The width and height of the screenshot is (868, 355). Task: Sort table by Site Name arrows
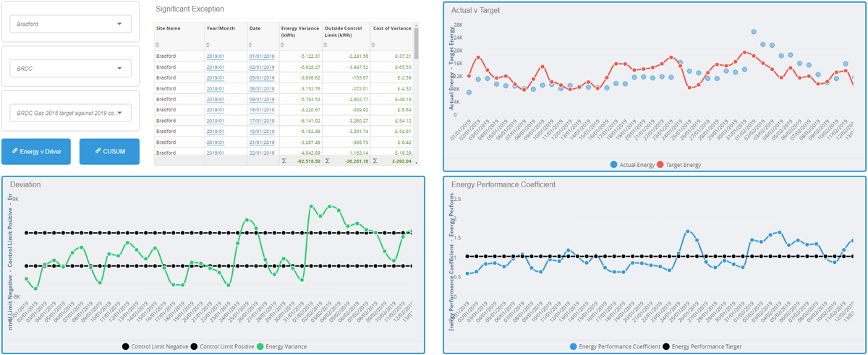click(x=158, y=45)
